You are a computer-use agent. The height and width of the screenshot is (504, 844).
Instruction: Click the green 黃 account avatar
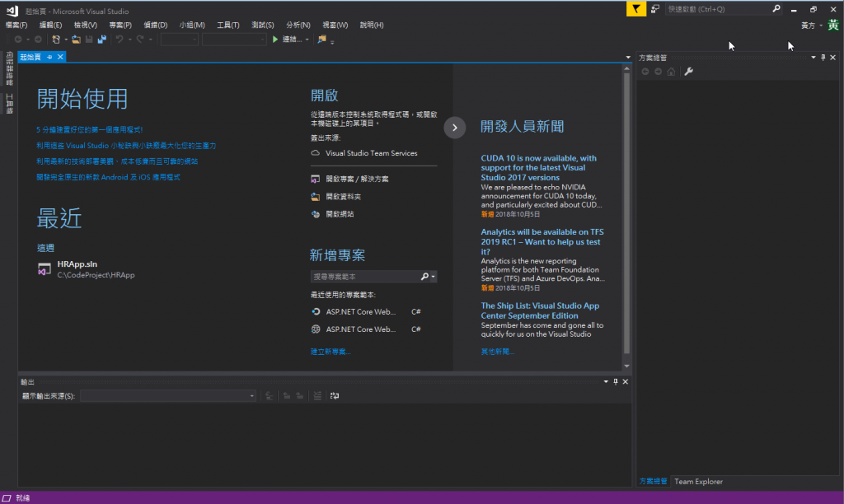833,26
